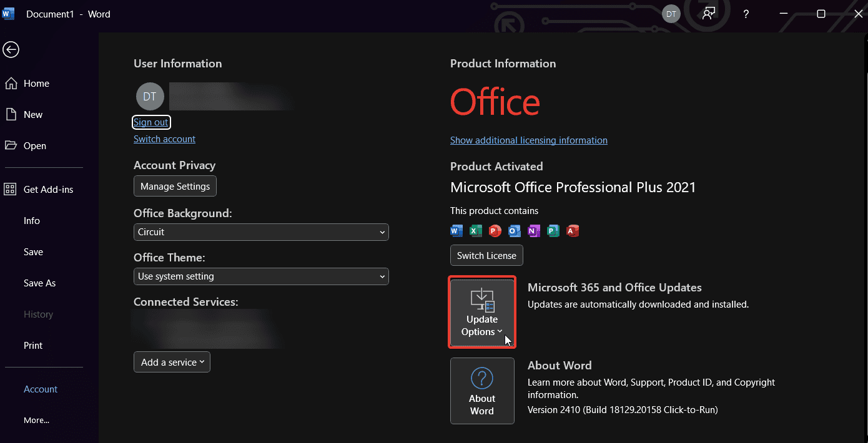Click the OneNote product icon
The height and width of the screenshot is (443, 868).
point(534,231)
